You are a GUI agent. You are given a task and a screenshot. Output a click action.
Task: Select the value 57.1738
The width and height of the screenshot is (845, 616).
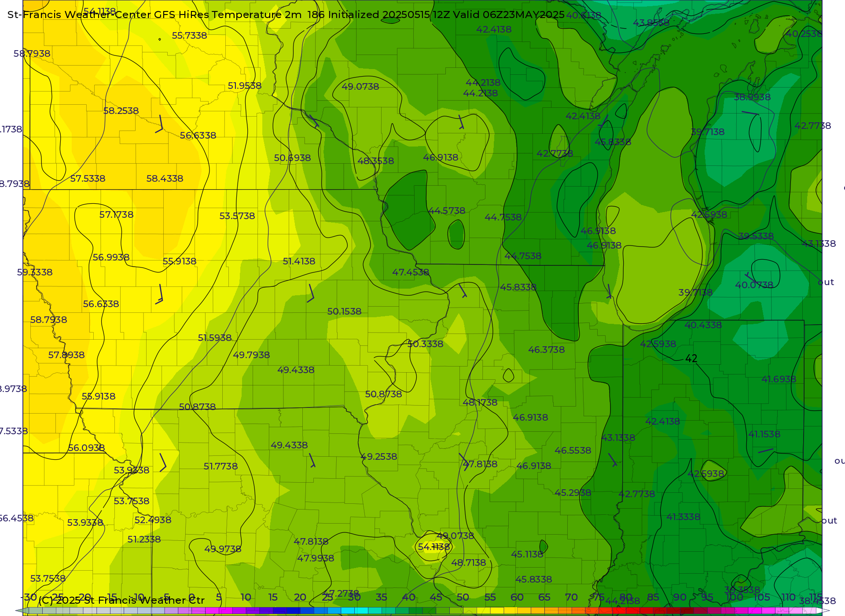click(x=116, y=215)
